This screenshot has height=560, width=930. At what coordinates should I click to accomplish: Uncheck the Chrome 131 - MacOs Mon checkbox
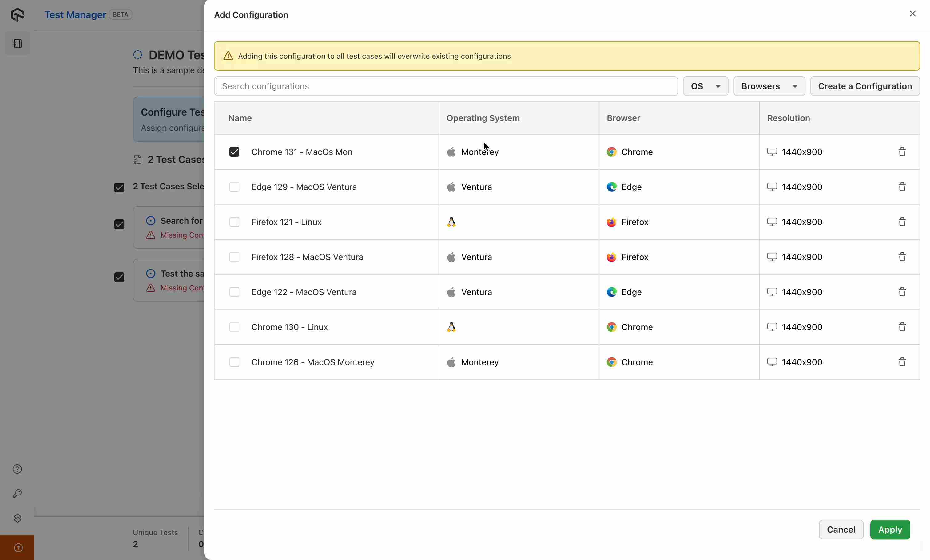tap(234, 152)
